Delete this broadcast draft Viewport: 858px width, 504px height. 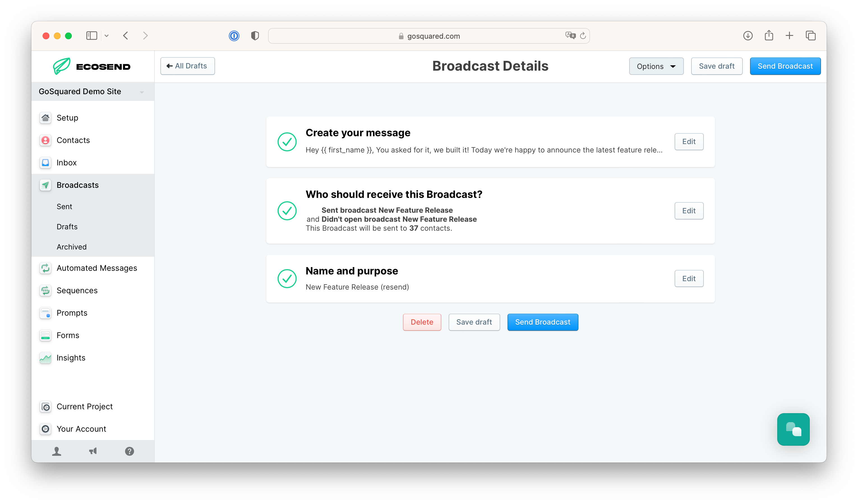[x=422, y=322]
